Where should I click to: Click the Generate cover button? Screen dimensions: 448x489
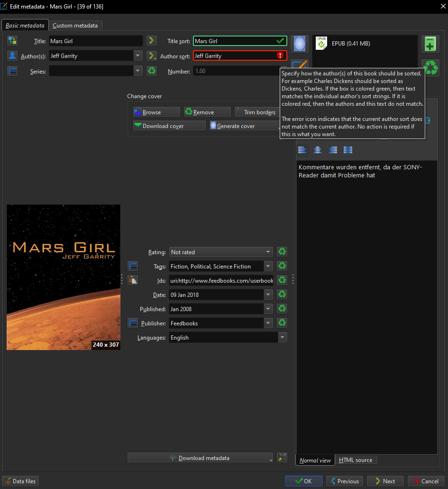pos(245,126)
